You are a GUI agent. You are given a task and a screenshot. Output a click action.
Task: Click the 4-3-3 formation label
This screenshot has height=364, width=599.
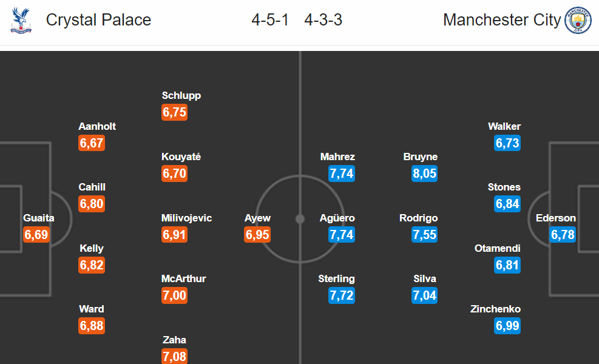pos(323,20)
